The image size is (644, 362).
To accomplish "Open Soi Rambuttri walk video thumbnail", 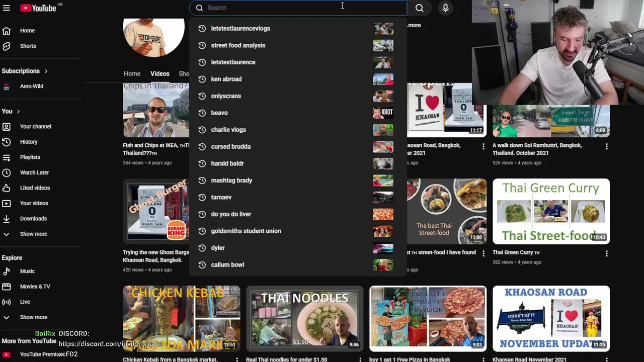I will (551, 121).
